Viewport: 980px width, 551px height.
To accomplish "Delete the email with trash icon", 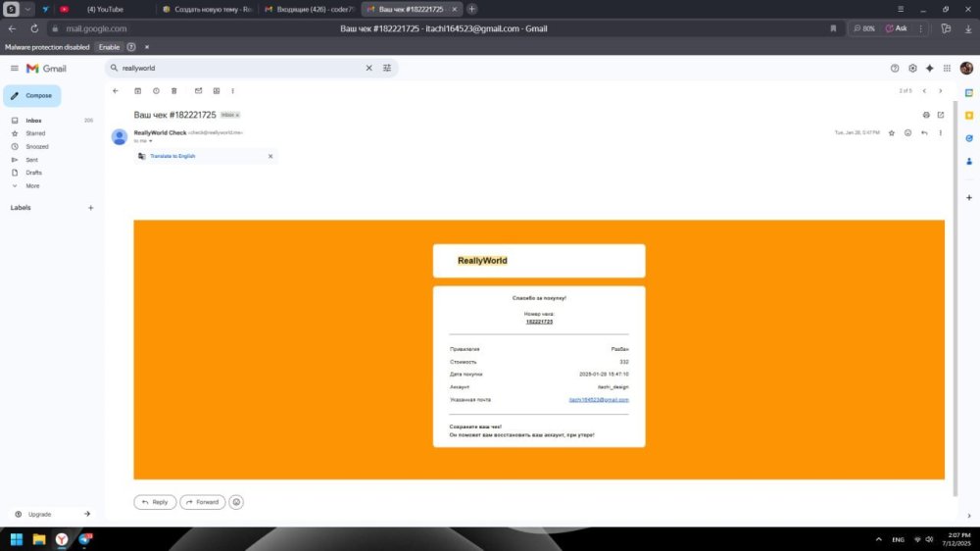I will tap(174, 90).
